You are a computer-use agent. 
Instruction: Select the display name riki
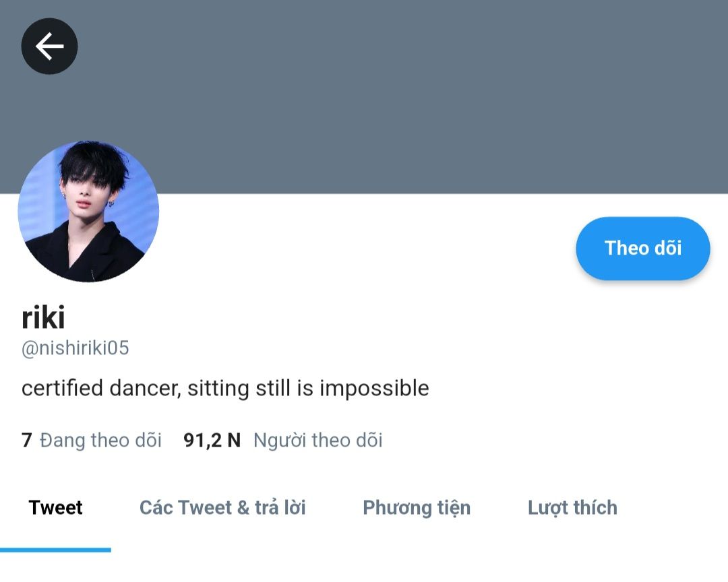(x=43, y=317)
